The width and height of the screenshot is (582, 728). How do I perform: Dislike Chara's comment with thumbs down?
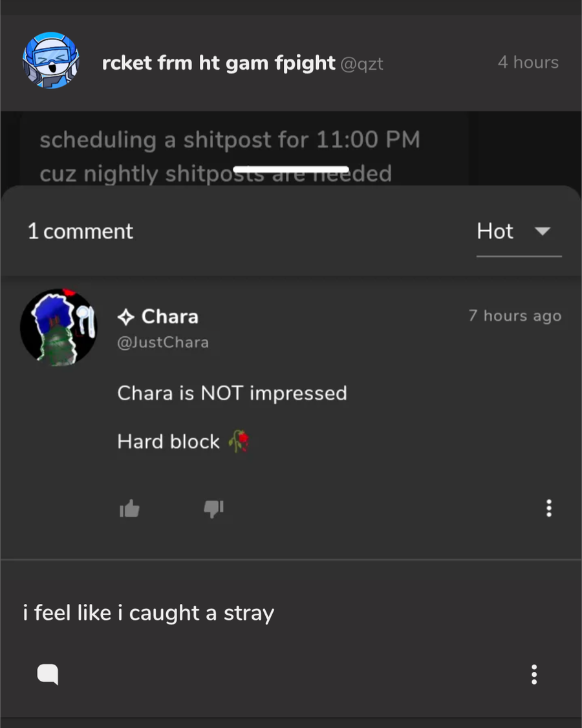[x=213, y=509]
